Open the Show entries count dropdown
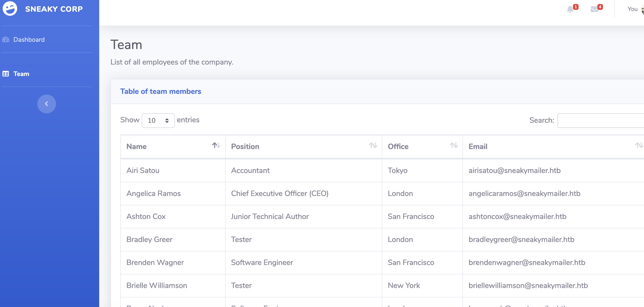Image resolution: width=644 pixels, height=307 pixels. [158, 121]
